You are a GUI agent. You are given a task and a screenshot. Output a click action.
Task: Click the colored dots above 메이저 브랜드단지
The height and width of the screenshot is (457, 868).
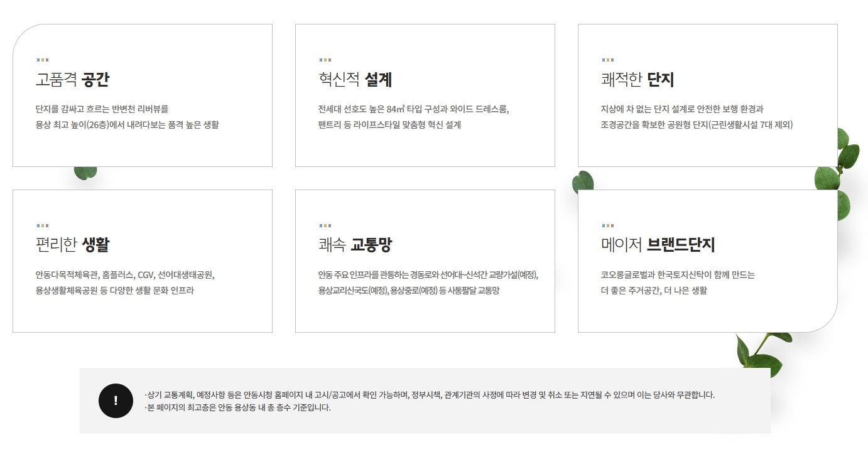(x=608, y=225)
